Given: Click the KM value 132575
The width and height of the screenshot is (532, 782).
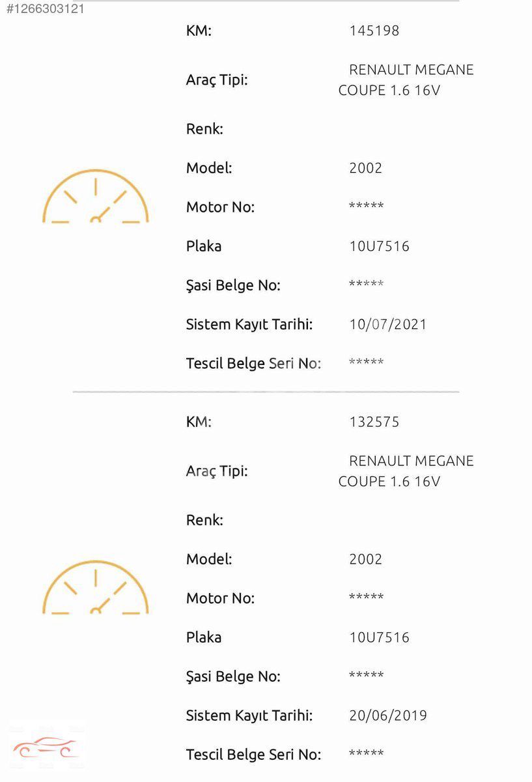Looking at the screenshot, I should pyautogui.click(x=374, y=422).
